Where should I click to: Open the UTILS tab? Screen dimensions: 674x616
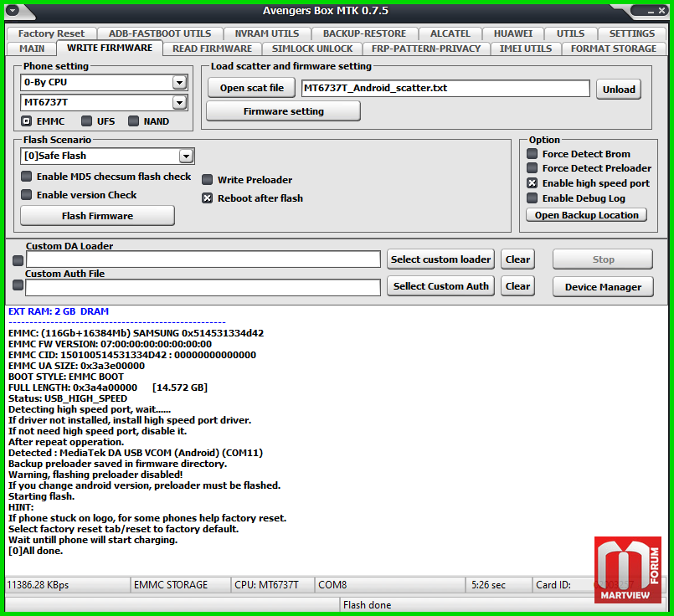(x=570, y=33)
